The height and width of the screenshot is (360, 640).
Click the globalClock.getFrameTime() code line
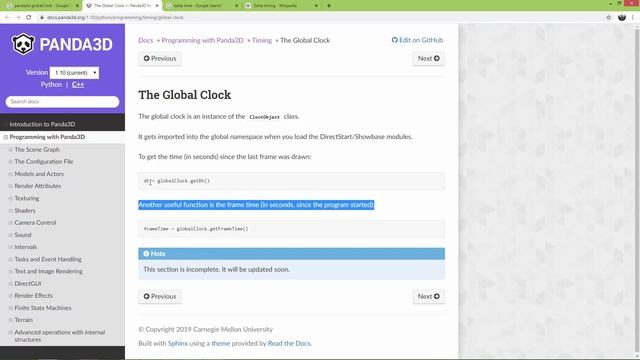[x=196, y=229]
